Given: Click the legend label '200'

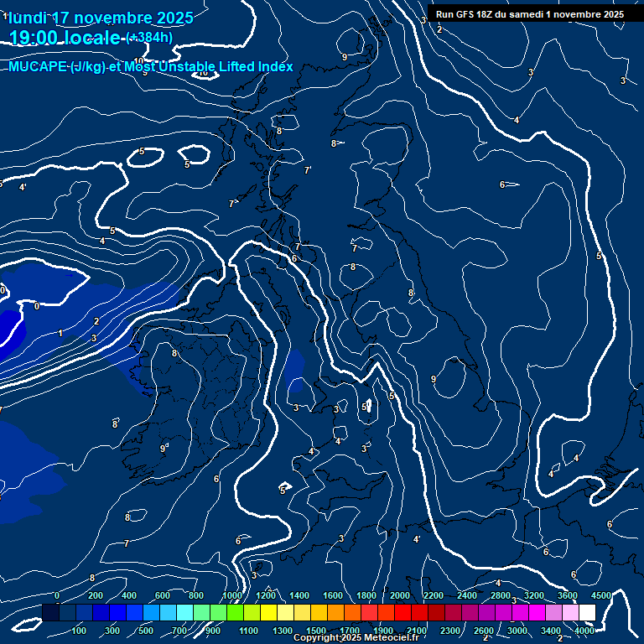Looking at the screenshot, I should point(96,595).
